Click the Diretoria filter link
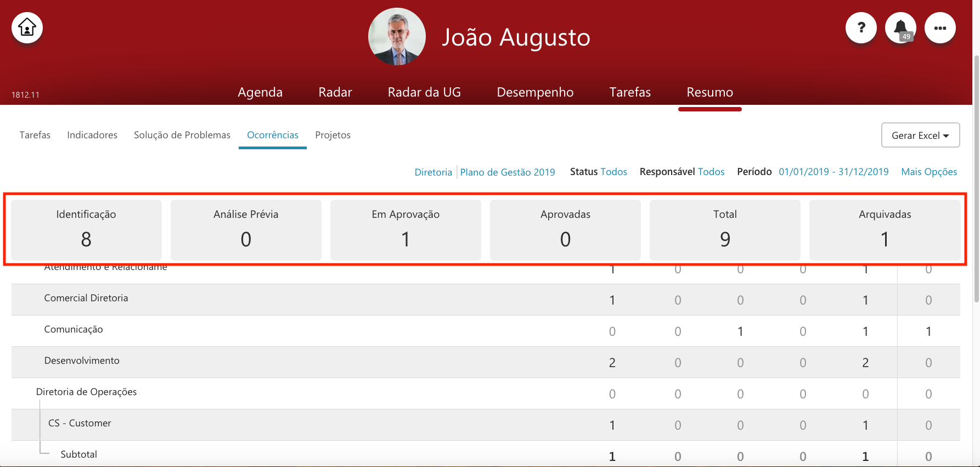The image size is (980, 467). (x=433, y=172)
